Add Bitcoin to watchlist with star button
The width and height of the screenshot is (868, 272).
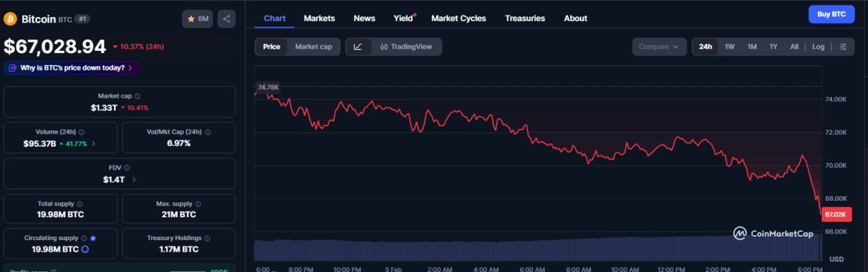click(x=197, y=19)
